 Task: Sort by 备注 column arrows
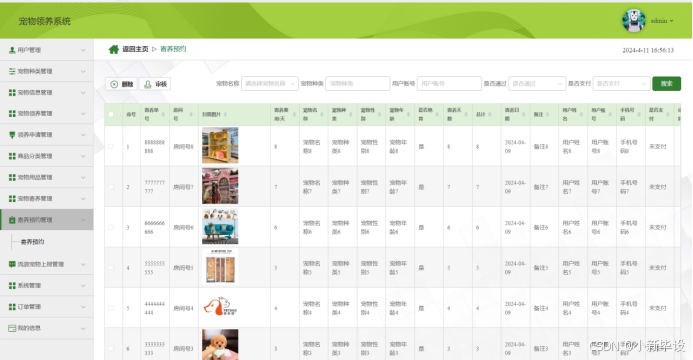(548, 114)
